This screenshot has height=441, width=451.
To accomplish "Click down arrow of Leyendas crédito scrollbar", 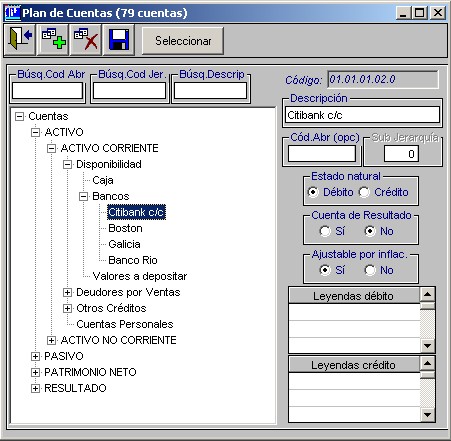I will (x=427, y=415).
